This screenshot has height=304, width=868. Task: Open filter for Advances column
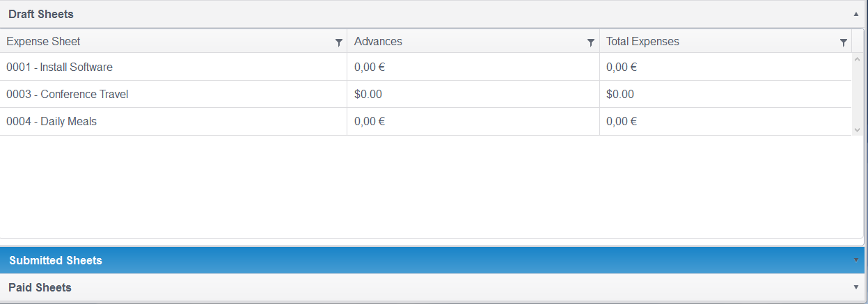point(591,42)
